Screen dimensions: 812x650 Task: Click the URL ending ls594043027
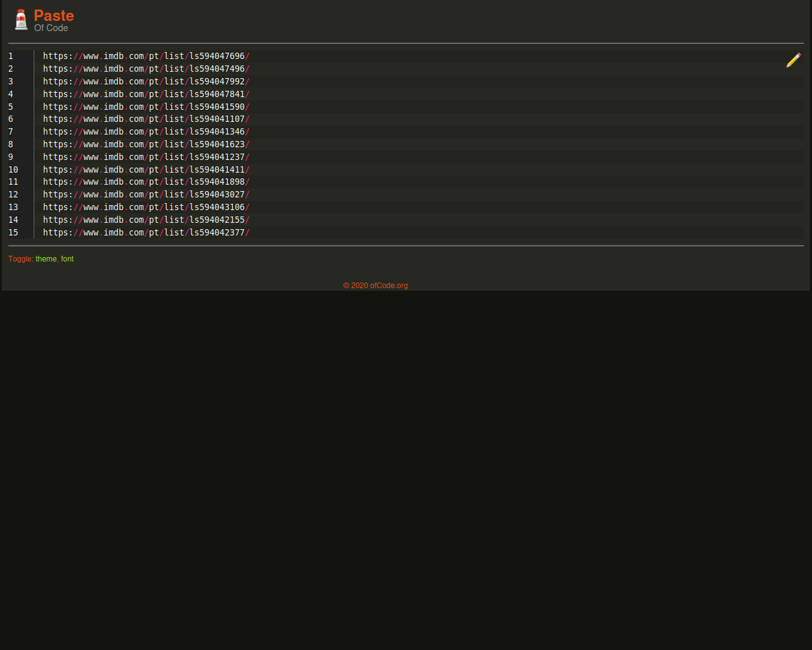(147, 195)
